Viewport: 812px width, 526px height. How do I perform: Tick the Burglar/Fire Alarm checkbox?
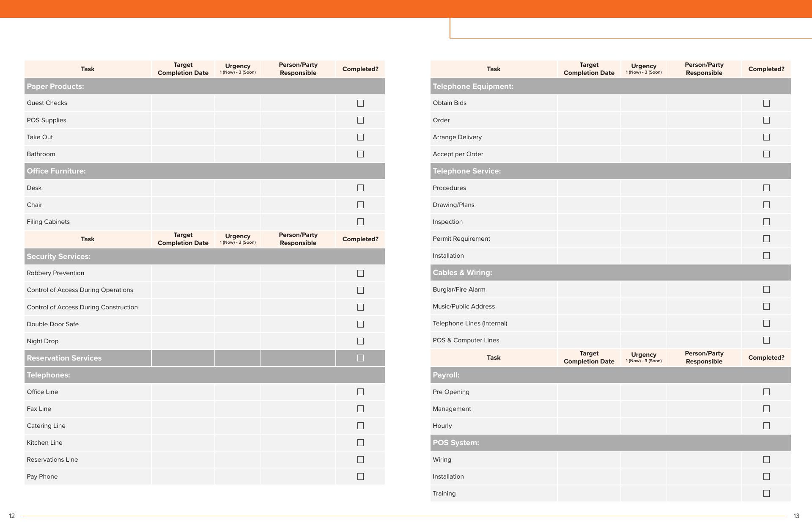pyautogui.click(x=766, y=289)
